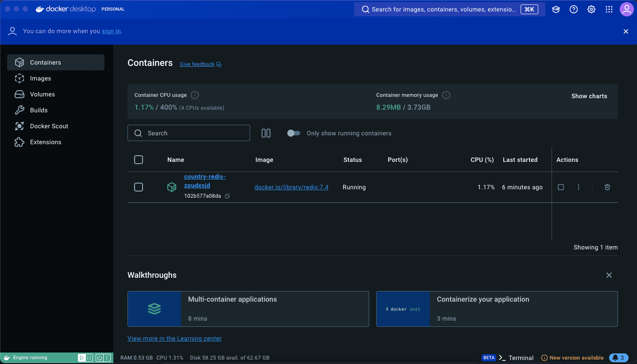Click RAM 0.53 GB in status bar

click(x=136, y=358)
